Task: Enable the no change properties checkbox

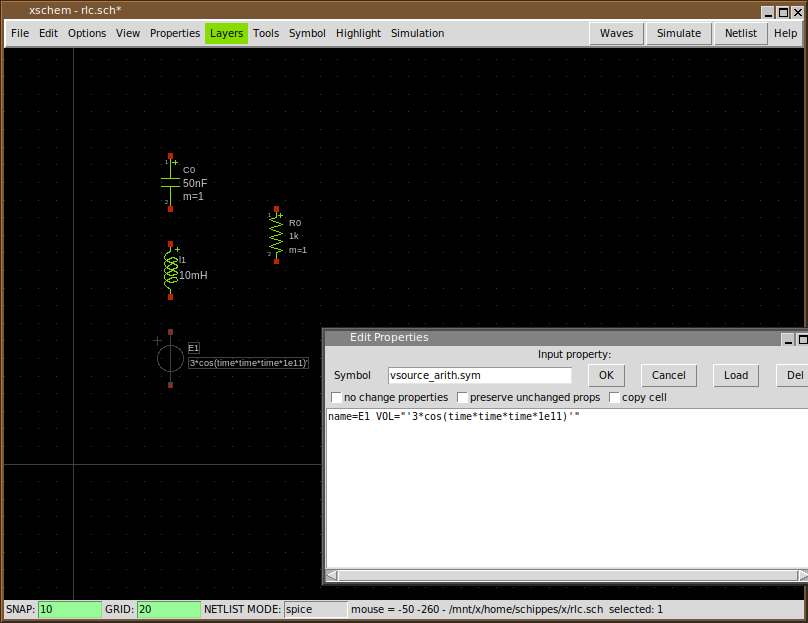Action: click(336, 398)
